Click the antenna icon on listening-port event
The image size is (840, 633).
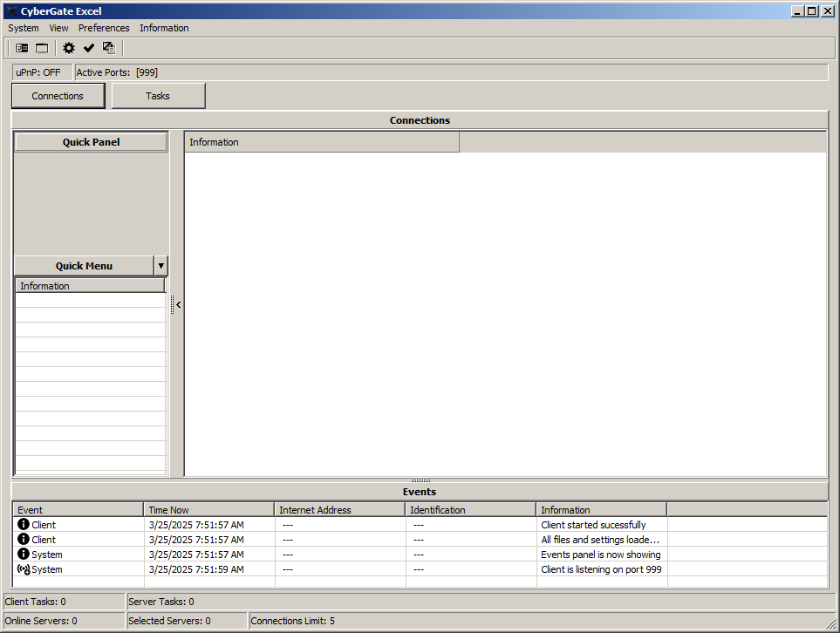(24, 569)
